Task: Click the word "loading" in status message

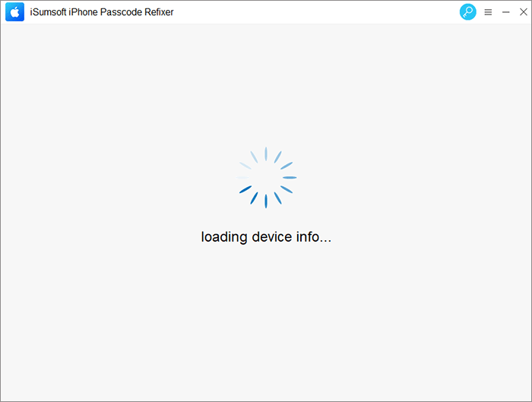Action: click(224, 237)
